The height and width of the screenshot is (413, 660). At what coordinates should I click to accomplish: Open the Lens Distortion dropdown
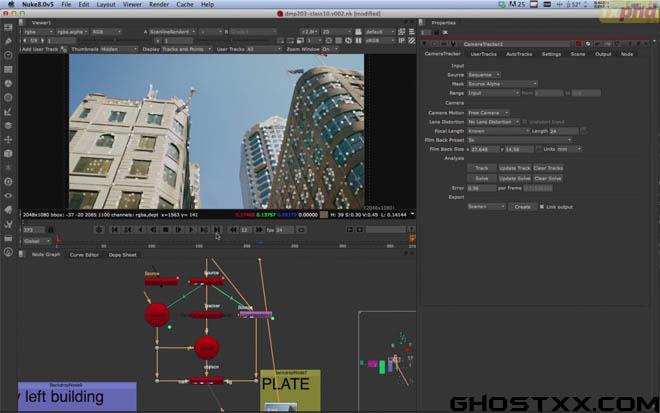[x=493, y=122]
